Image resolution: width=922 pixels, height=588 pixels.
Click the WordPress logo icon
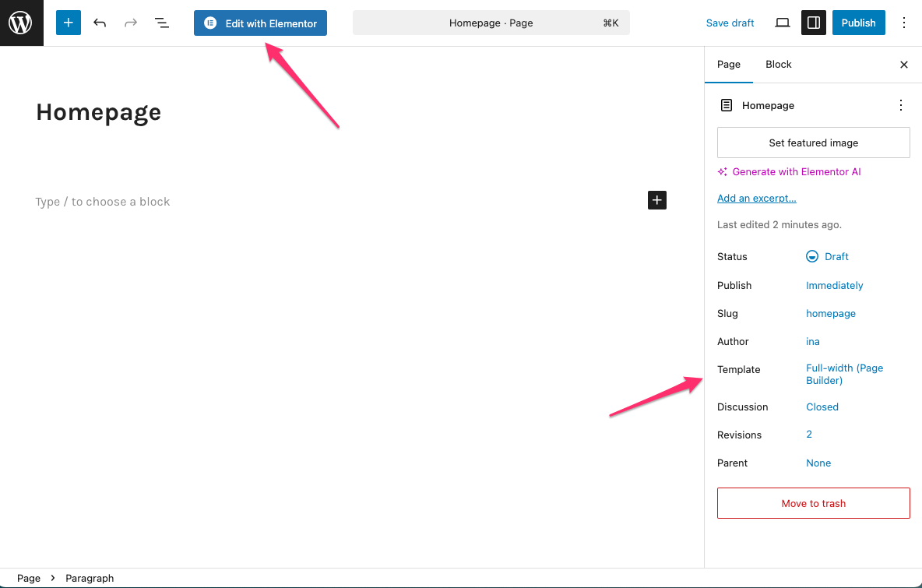[x=20, y=23]
